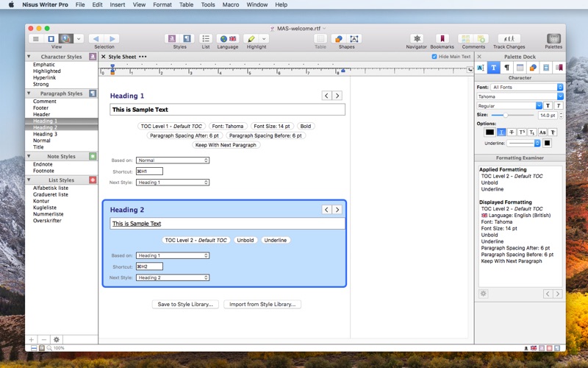The width and height of the screenshot is (588, 368).
Task: Toggle strikethrough option in Character palette
Action: coord(512,132)
